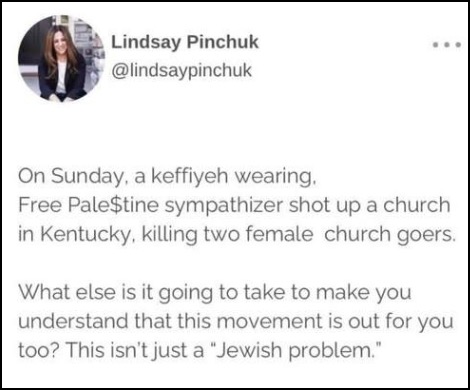
Task: Click the @lindsaypinchuk handle
Action: pyautogui.click(x=181, y=71)
